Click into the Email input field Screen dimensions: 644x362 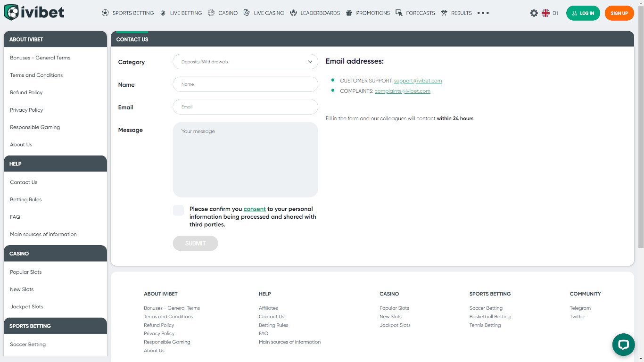[246, 107]
